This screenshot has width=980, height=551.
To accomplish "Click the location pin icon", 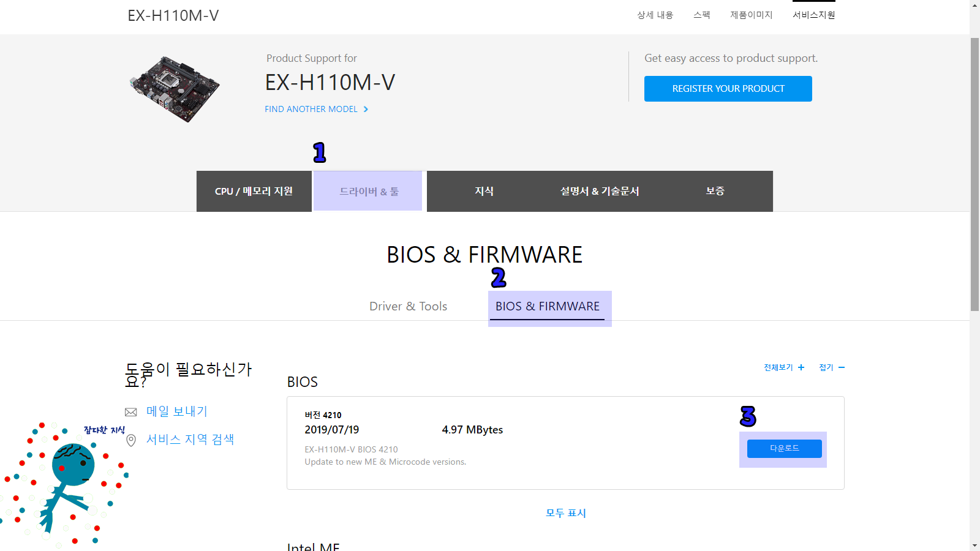I will [131, 440].
